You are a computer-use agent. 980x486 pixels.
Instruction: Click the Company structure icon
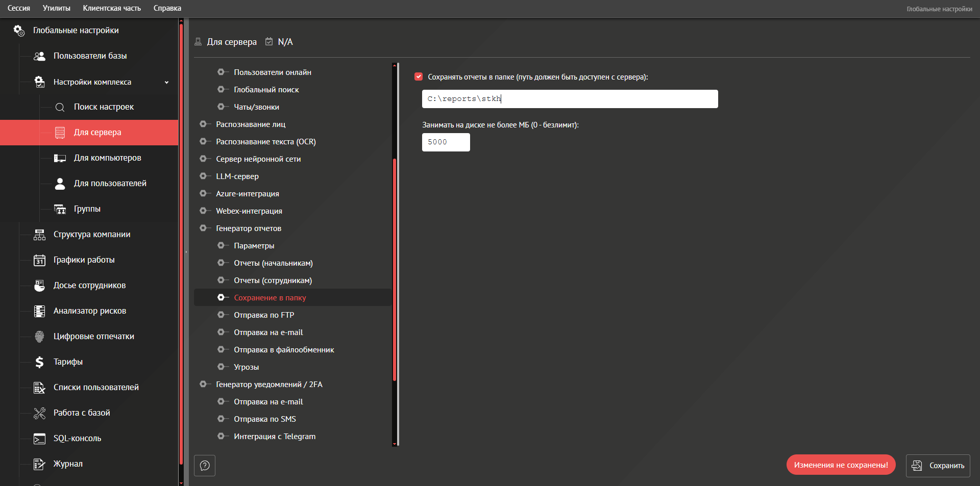[x=39, y=235]
